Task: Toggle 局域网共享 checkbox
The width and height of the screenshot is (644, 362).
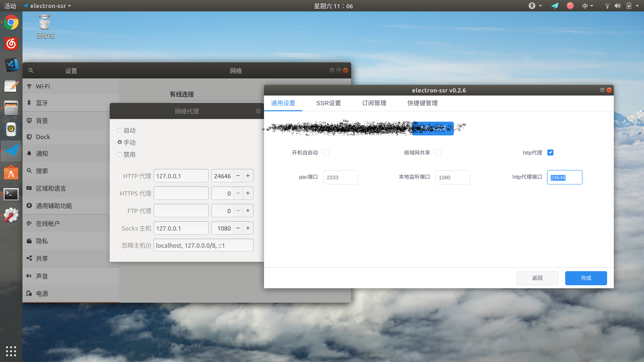Action: coord(438,153)
